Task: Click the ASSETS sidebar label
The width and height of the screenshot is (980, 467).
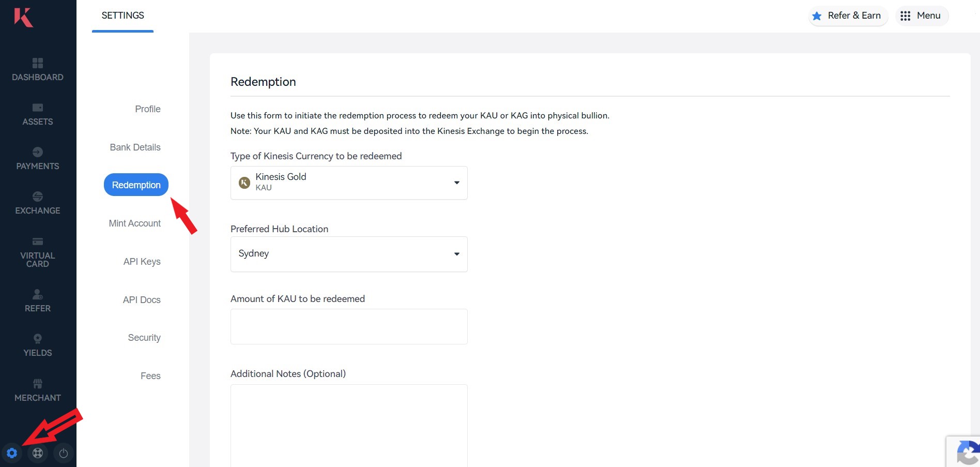Action: [38, 122]
